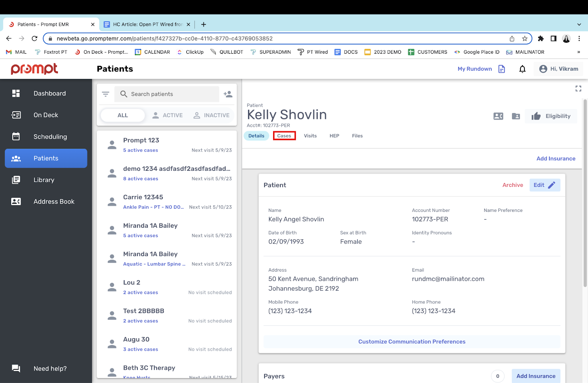
Task: Open Chrome tab search dropdown arrow
Action: (x=579, y=25)
